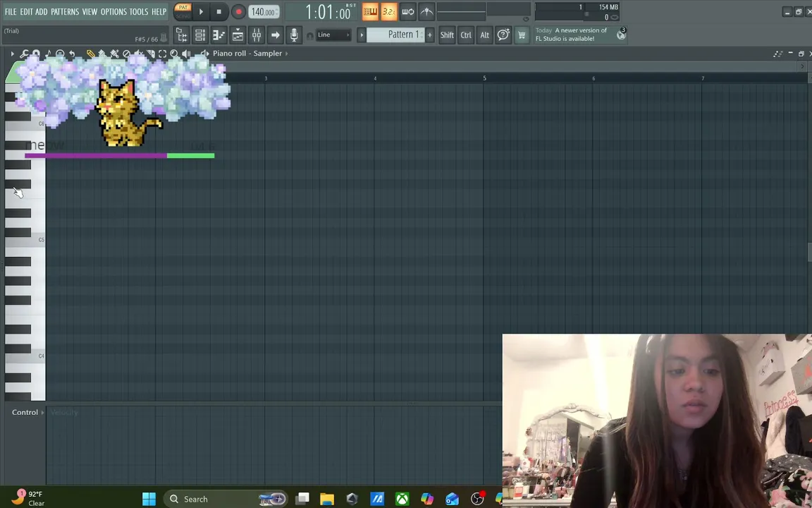This screenshot has width=812, height=508.
Task: Expand pattern list arrow left of Pattern 1
Action: point(362,35)
